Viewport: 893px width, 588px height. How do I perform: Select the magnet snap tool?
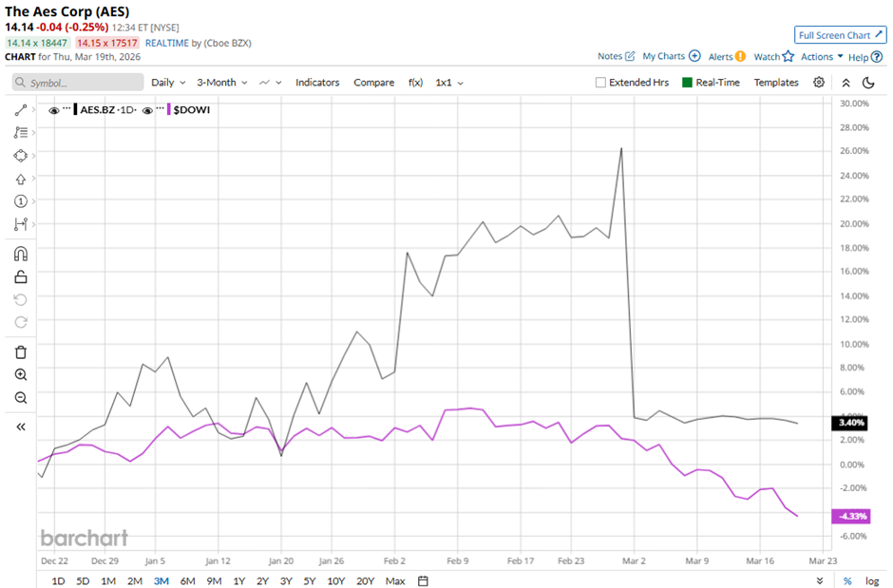click(x=21, y=254)
